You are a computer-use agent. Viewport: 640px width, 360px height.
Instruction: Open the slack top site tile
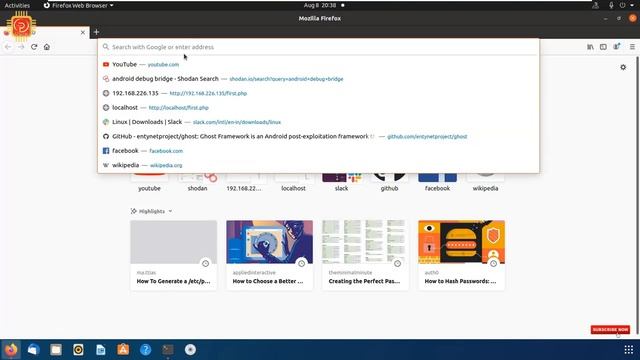(x=341, y=182)
